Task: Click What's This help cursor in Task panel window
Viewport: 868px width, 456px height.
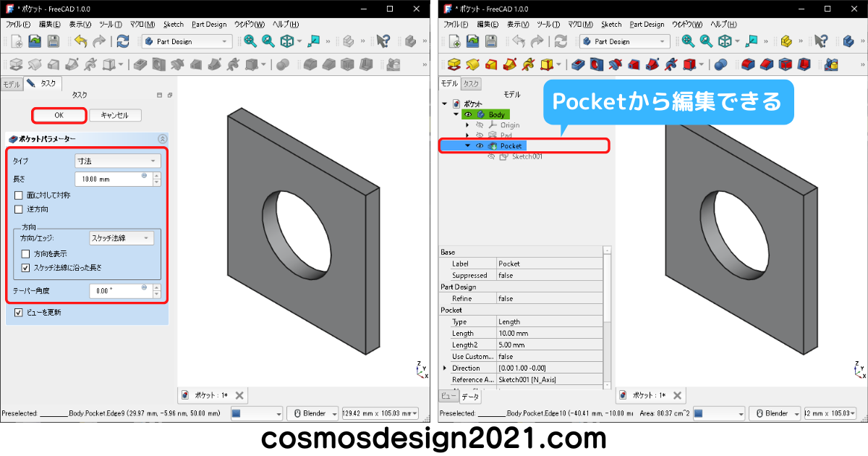Action: pos(383,41)
